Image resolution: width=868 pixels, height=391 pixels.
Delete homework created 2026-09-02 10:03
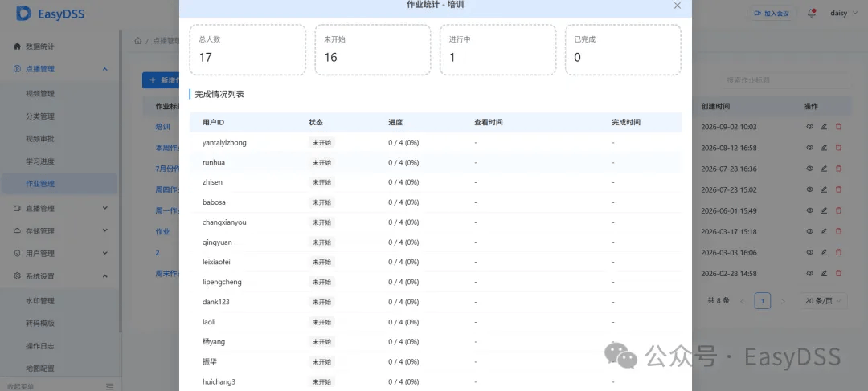pyautogui.click(x=838, y=127)
